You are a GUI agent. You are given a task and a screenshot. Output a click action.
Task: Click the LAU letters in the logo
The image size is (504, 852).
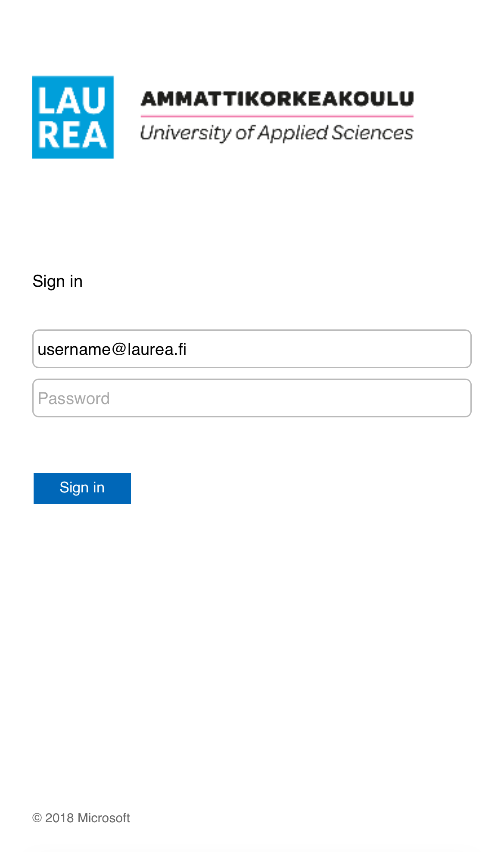(x=72, y=100)
